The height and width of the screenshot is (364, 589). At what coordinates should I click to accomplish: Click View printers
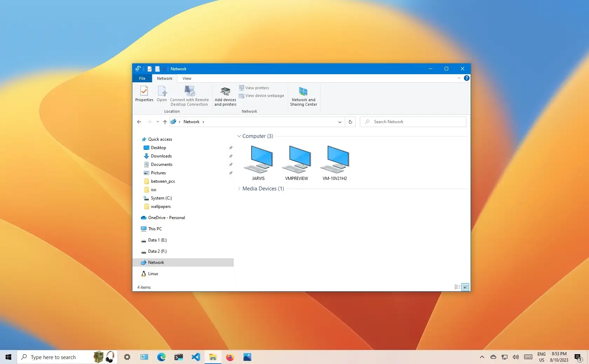pos(254,88)
